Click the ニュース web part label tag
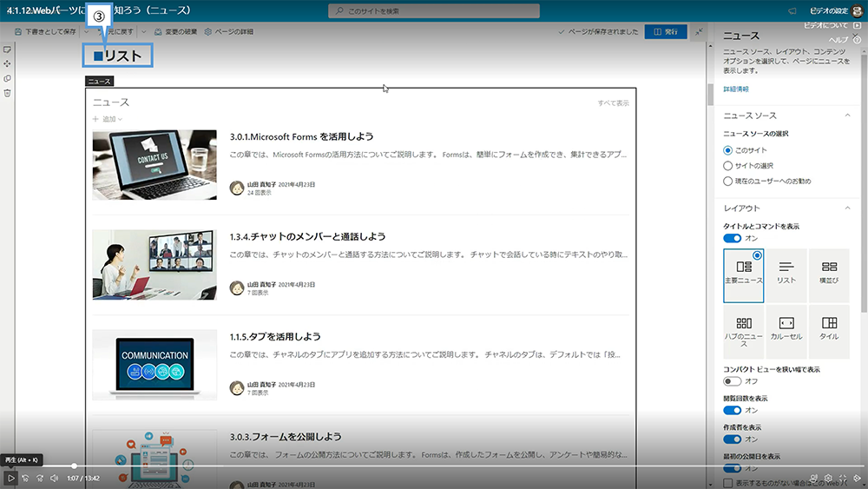The height and width of the screenshot is (489, 868). pyautogui.click(x=99, y=82)
